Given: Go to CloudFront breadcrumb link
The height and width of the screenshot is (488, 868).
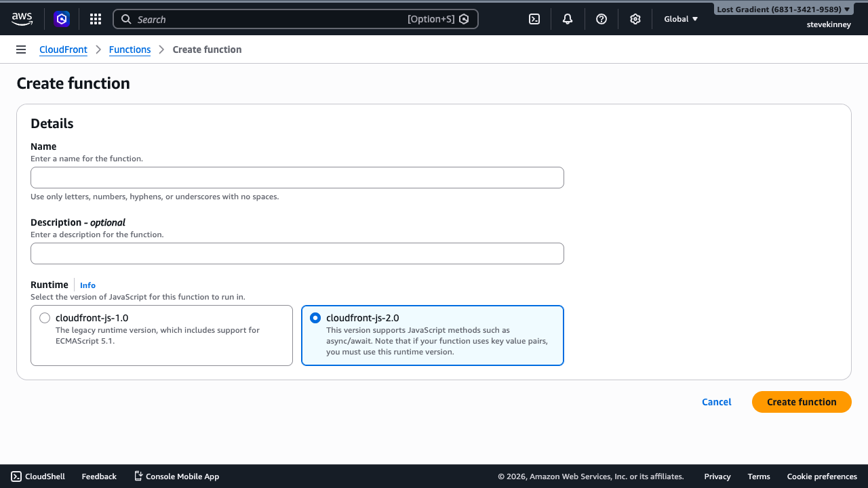Looking at the screenshot, I should 63,49.
